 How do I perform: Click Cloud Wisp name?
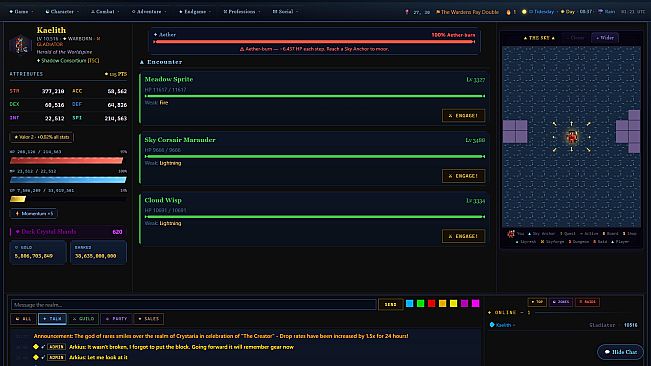click(163, 200)
